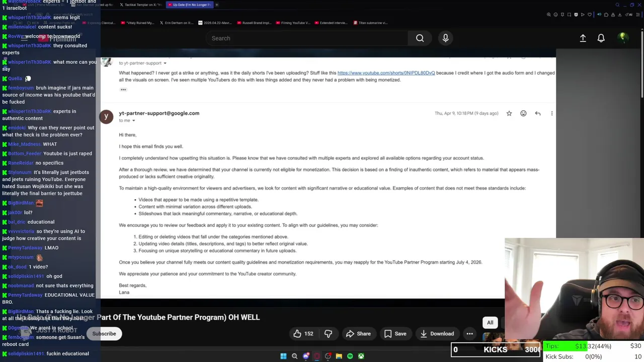
Task: Add emoji reaction to the email
Action: pyautogui.click(x=523, y=114)
